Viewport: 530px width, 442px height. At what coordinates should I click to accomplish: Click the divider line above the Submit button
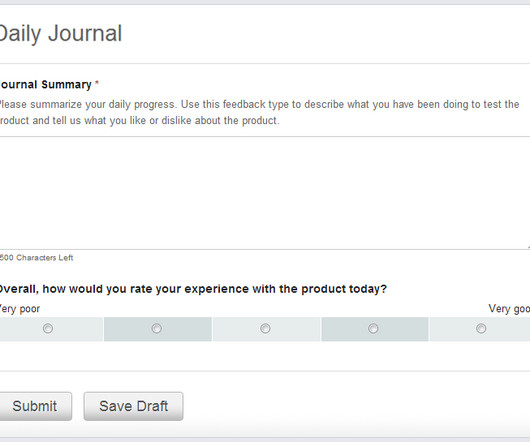click(265, 371)
